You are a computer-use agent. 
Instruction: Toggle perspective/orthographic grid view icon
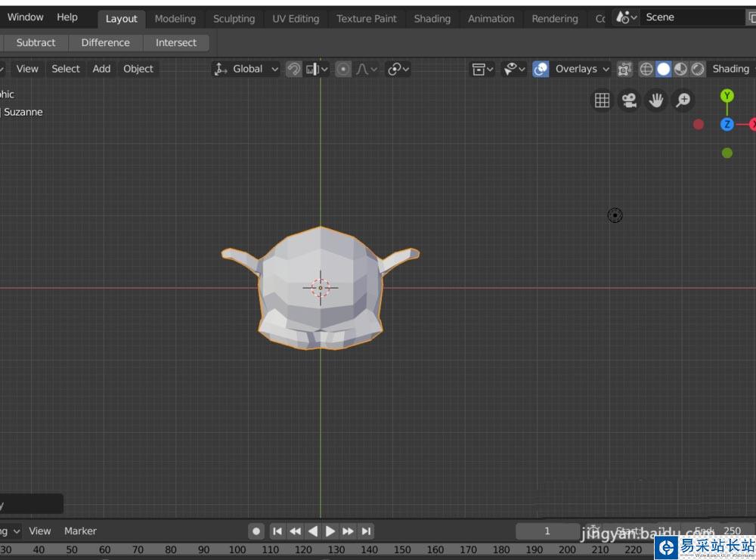(x=602, y=101)
